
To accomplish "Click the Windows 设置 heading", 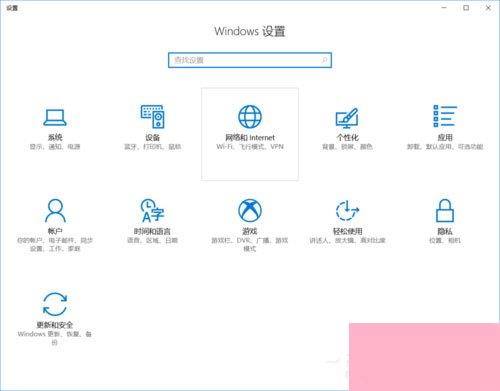I will (x=250, y=31).
